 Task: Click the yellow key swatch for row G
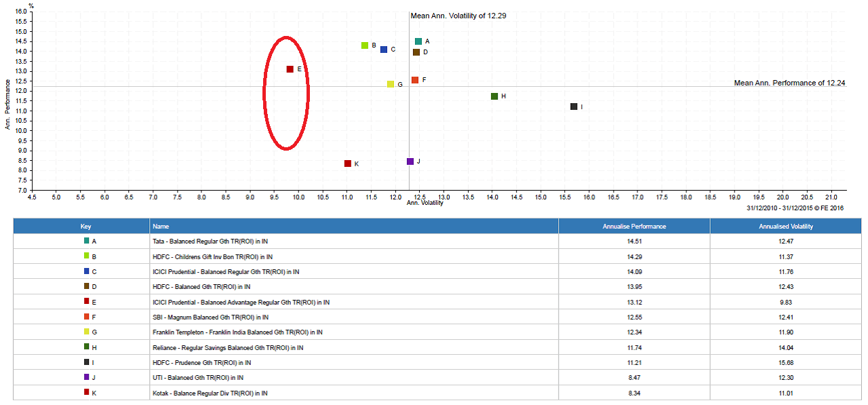point(86,332)
